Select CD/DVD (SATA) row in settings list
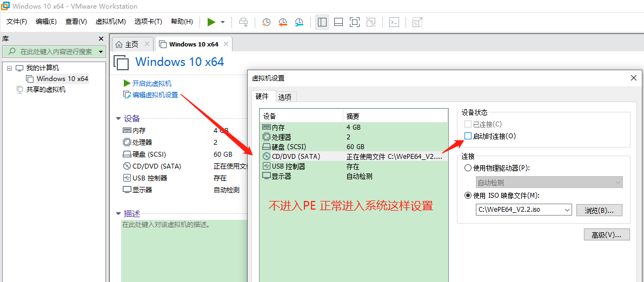Image resolution: width=644 pixels, height=282 pixels. click(x=354, y=156)
